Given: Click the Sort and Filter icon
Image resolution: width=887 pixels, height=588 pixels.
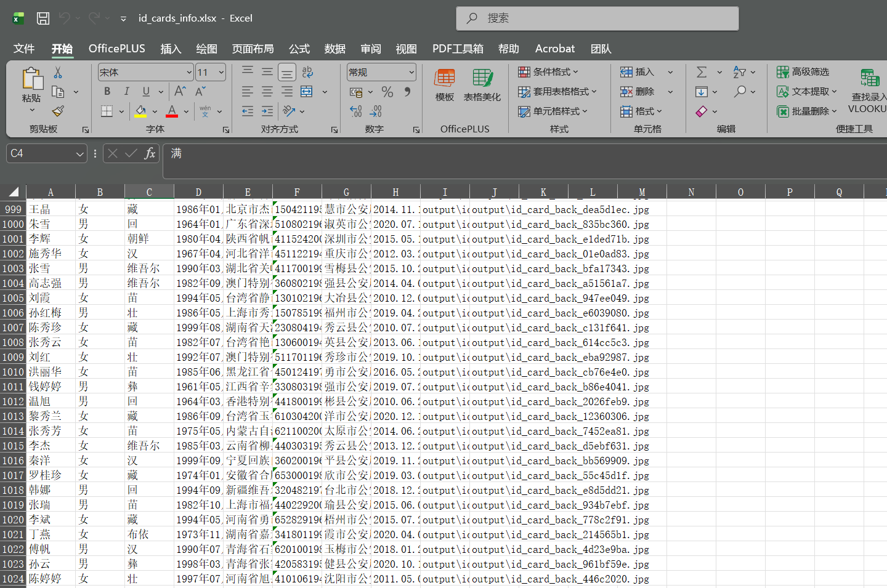Looking at the screenshot, I should coord(740,72).
